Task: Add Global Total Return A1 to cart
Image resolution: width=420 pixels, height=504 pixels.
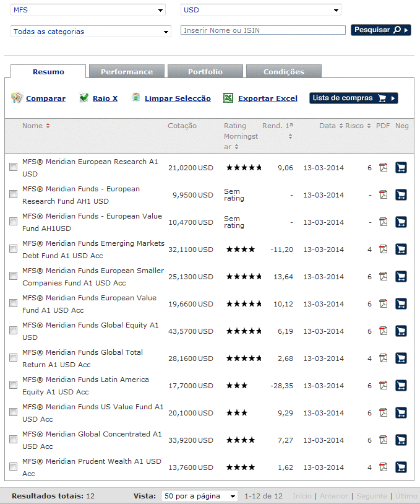Action: coord(401,358)
